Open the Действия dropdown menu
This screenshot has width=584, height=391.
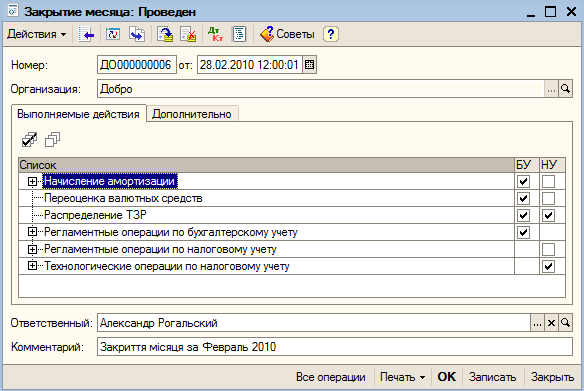[37, 34]
